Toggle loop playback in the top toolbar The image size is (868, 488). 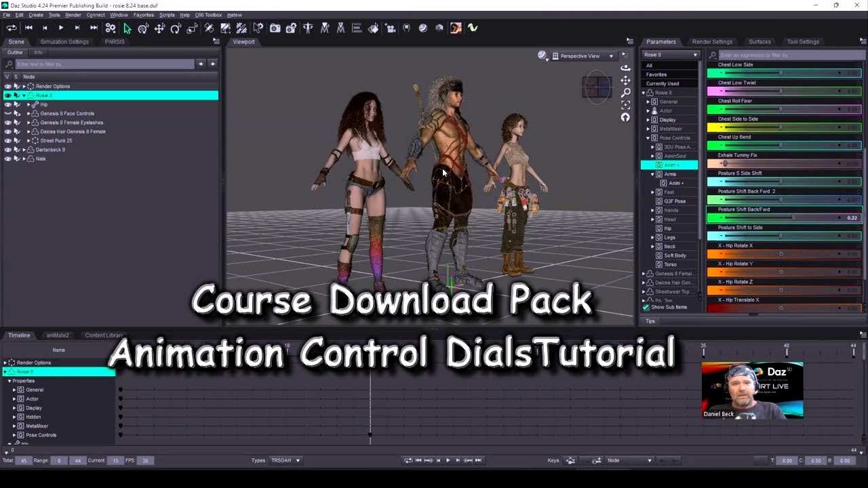pyautogui.click(x=12, y=28)
